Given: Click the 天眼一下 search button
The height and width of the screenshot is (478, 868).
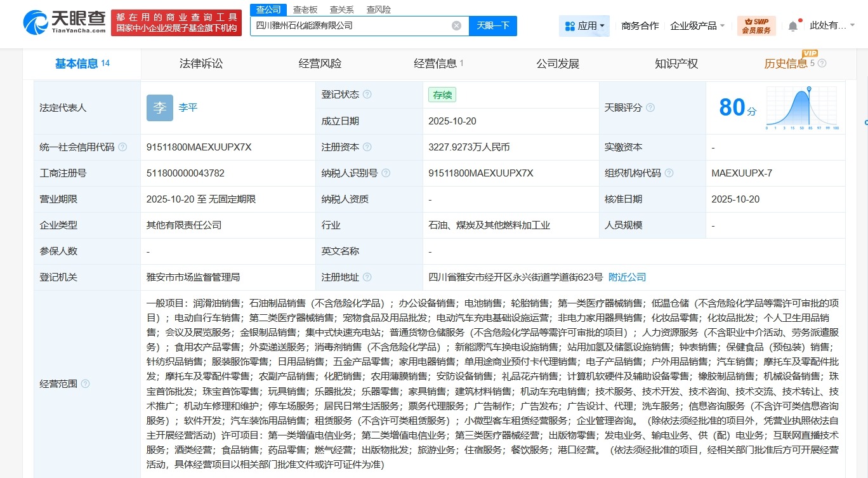Looking at the screenshot, I should point(493,25).
